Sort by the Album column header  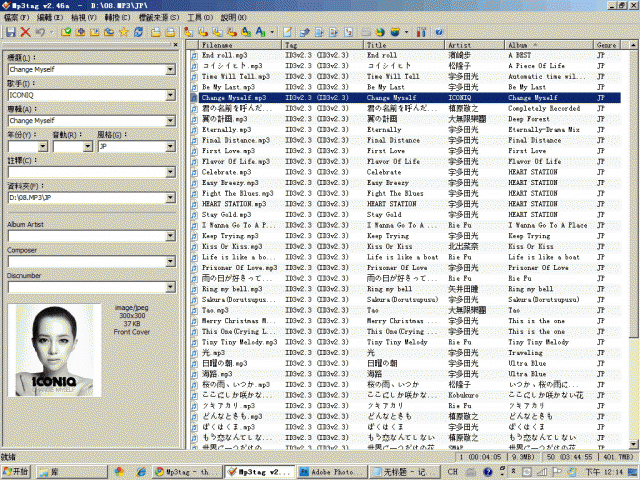[x=549, y=45]
